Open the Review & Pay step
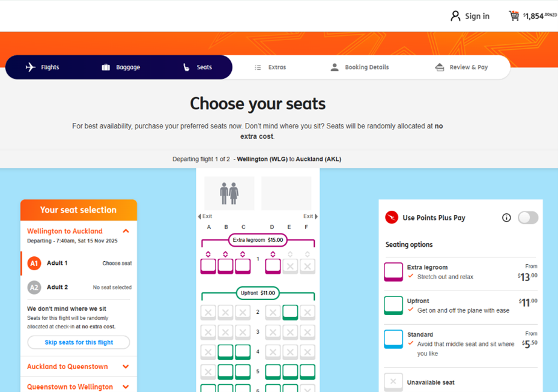This screenshot has height=392, width=558. click(x=461, y=67)
